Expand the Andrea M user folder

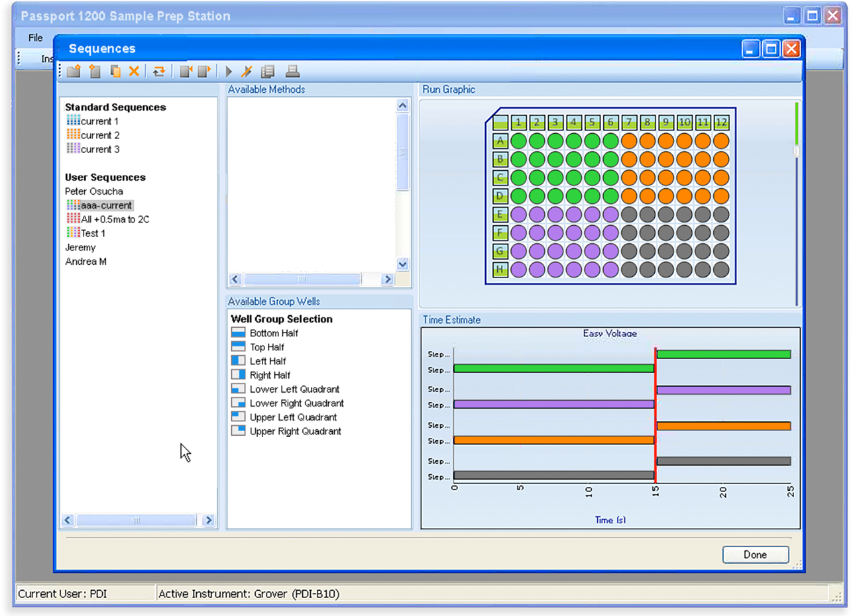point(86,262)
